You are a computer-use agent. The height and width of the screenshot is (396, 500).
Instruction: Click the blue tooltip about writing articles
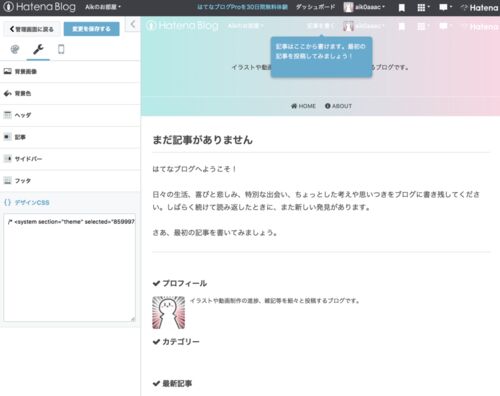(321, 57)
